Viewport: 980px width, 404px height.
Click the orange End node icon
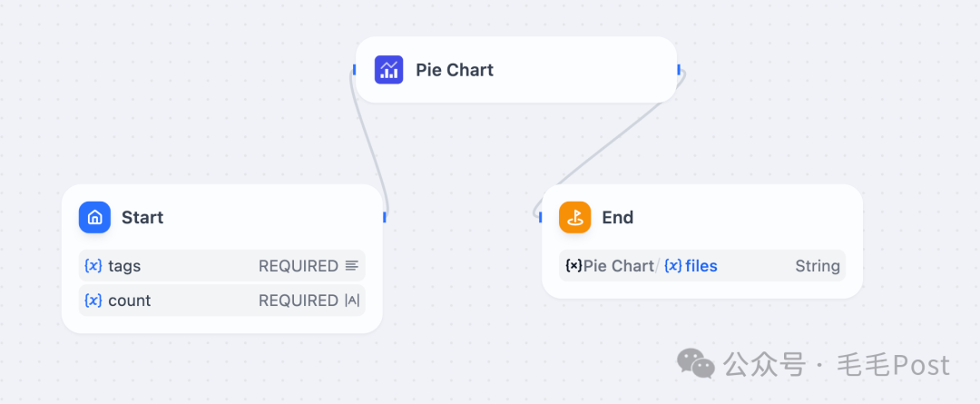coord(575,217)
